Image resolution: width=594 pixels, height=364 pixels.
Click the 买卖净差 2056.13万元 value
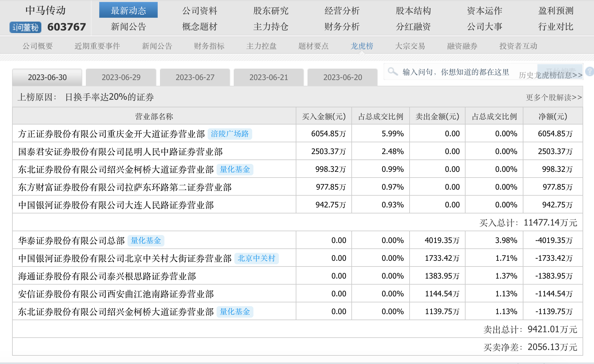pyautogui.click(x=530, y=347)
